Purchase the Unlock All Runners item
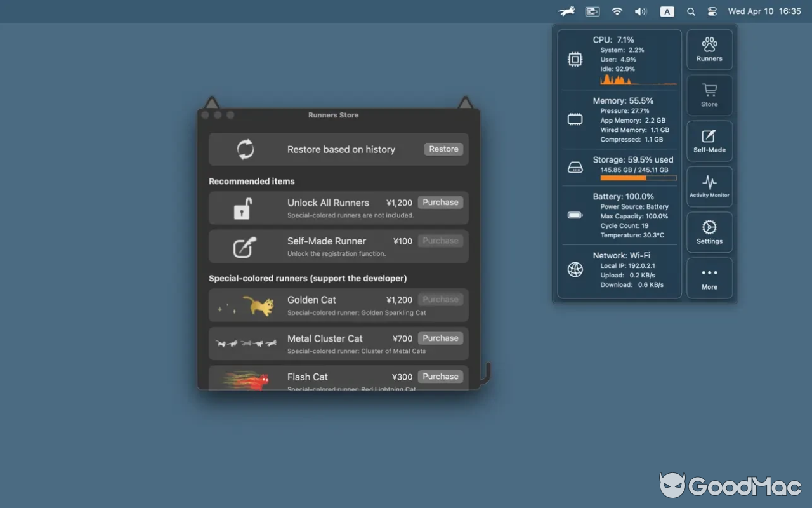The image size is (812, 508). click(x=440, y=202)
